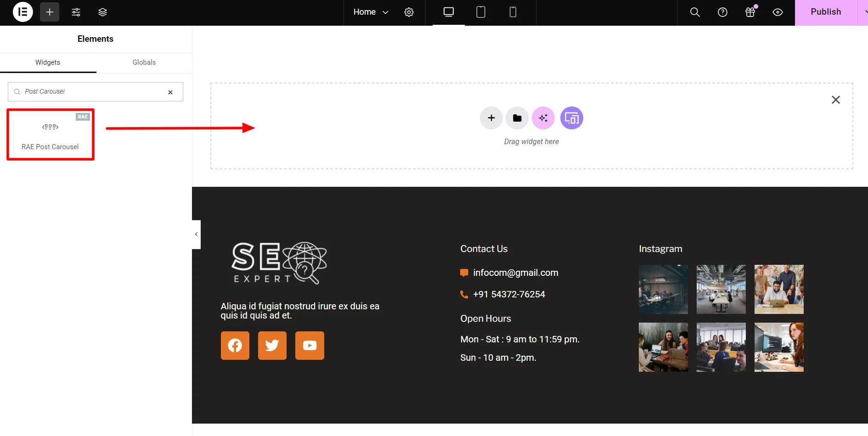Click the YouTube social icon

310,346
